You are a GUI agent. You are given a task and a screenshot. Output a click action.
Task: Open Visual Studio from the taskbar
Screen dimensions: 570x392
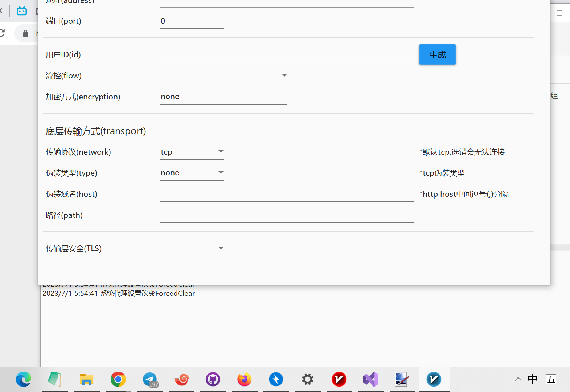tap(371, 380)
